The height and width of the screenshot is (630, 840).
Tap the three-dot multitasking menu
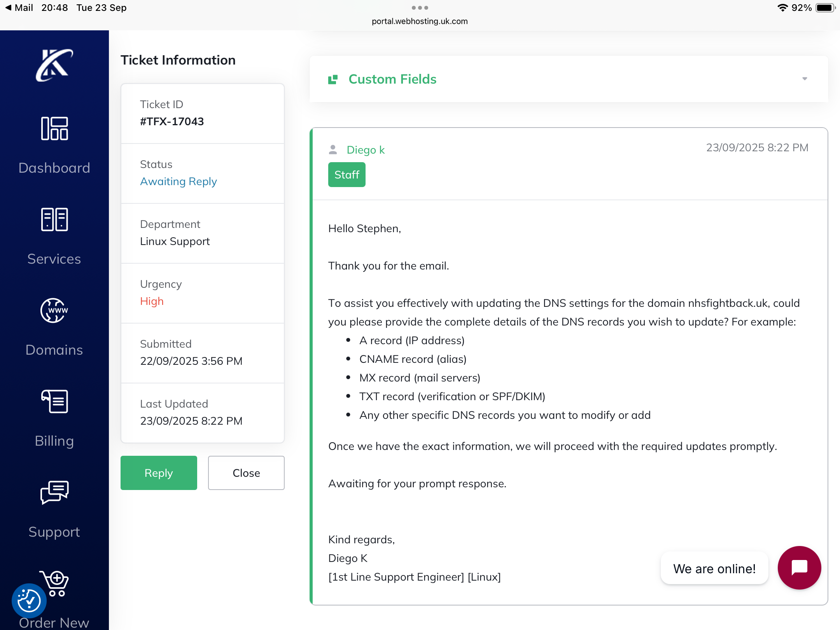click(x=420, y=8)
